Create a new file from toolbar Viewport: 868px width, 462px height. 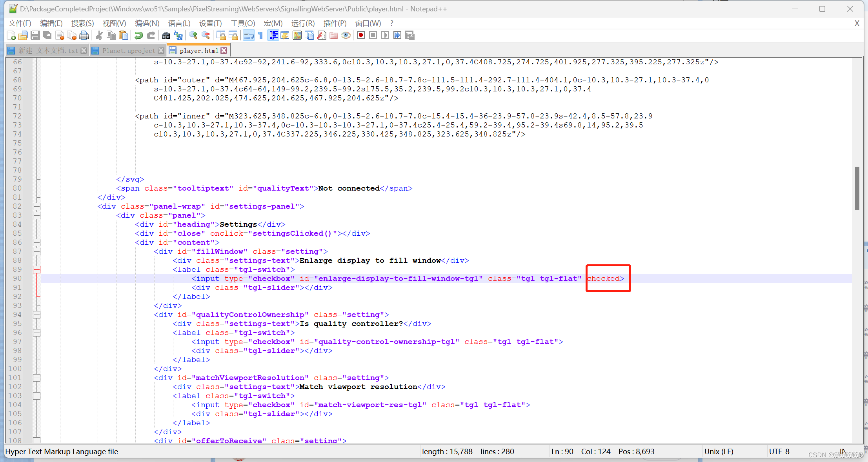pyautogui.click(x=11, y=36)
